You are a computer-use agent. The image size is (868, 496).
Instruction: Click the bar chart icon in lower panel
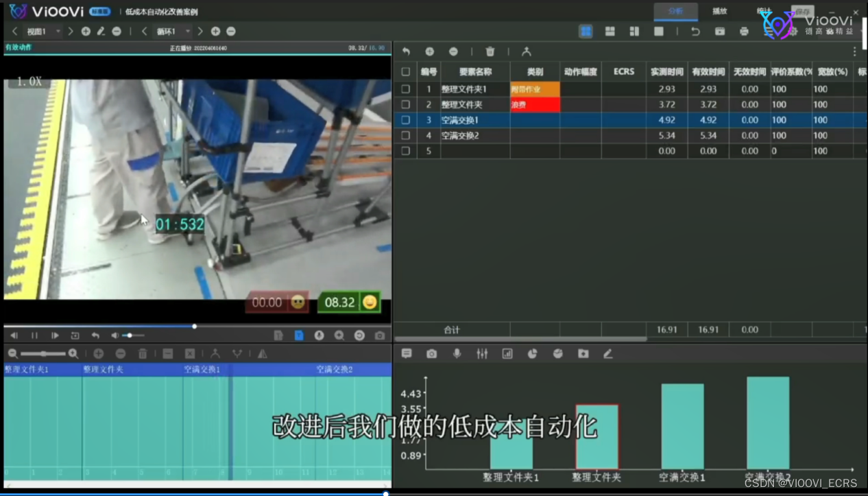point(507,353)
